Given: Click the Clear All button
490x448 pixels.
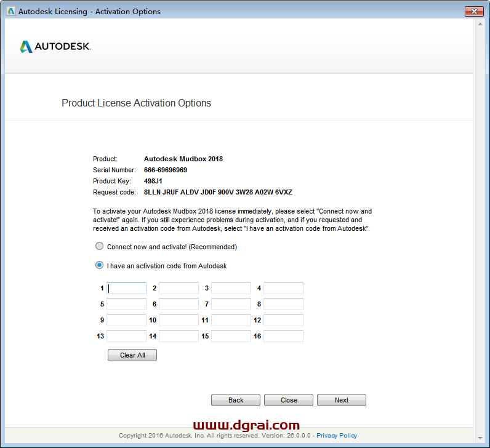Looking at the screenshot, I should point(132,355).
